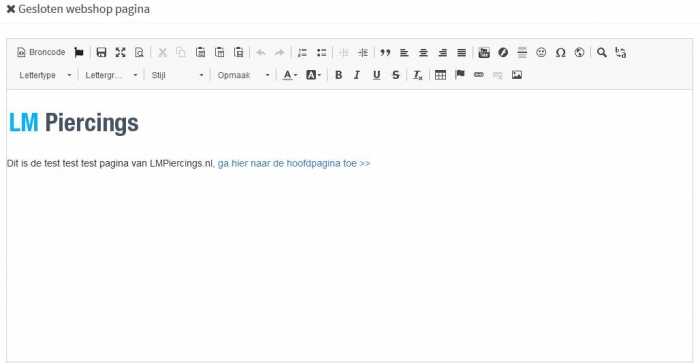Viewport: 700px width, 363px height.
Task: Apply the block quote icon
Action: (x=385, y=53)
